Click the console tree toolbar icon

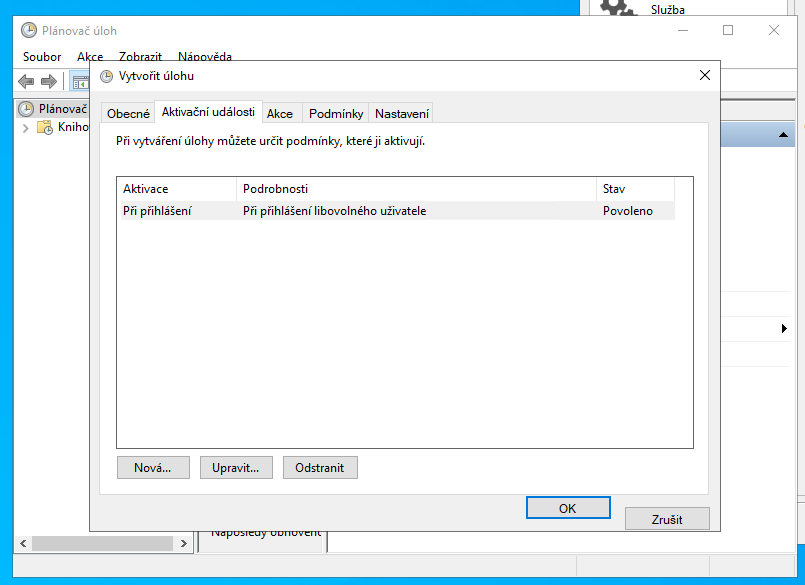(78, 81)
